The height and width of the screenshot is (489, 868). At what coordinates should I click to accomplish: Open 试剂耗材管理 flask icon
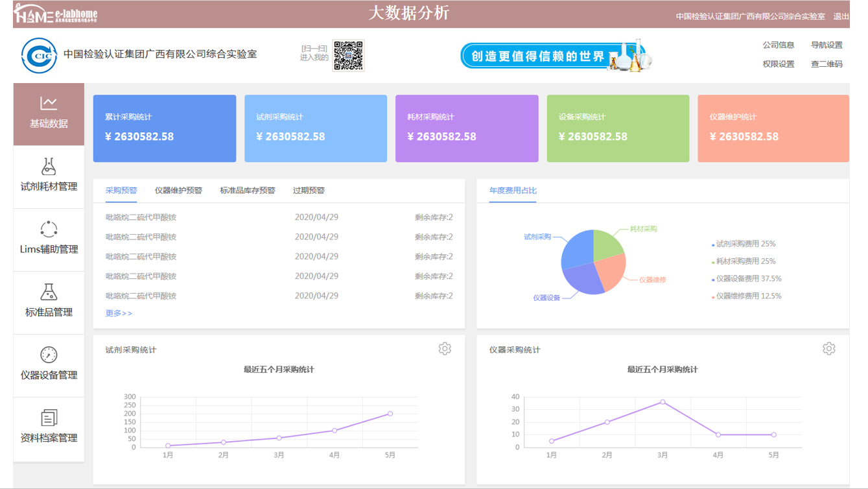49,167
